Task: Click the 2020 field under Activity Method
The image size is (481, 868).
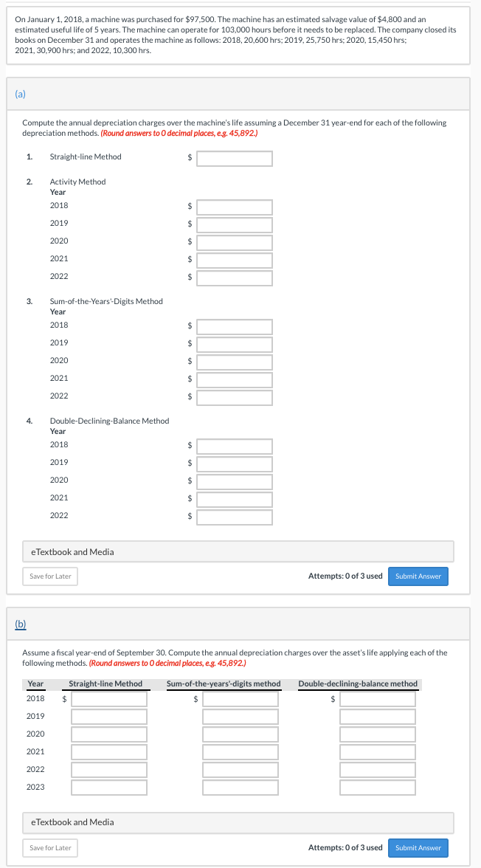Action: coord(234,241)
